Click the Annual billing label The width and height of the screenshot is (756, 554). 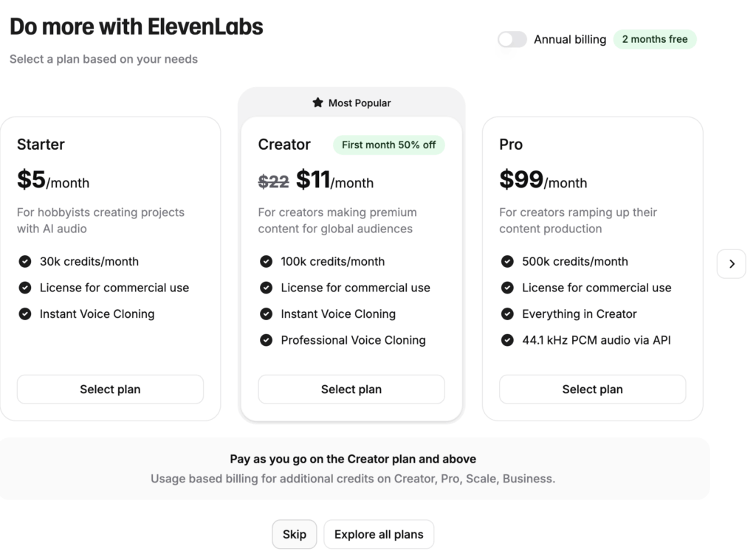click(570, 40)
